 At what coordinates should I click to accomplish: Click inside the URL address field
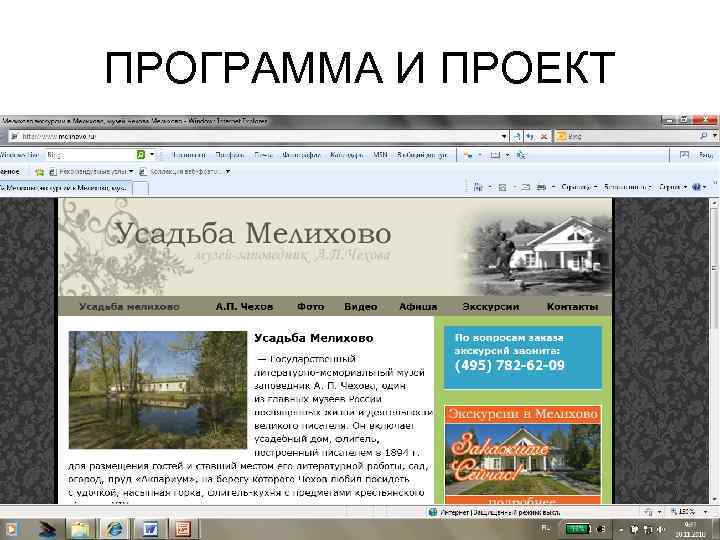(x=257, y=136)
